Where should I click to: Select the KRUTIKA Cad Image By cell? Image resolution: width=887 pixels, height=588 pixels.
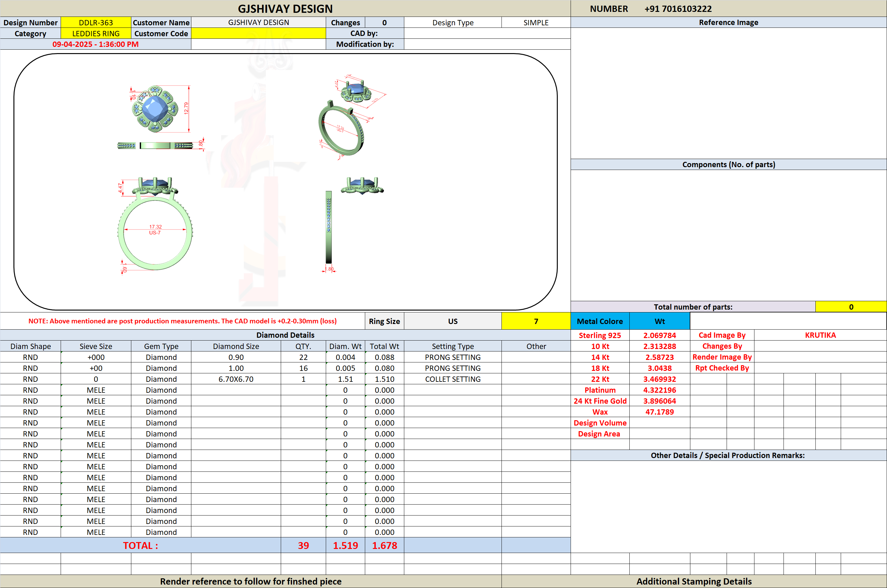[x=820, y=335]
